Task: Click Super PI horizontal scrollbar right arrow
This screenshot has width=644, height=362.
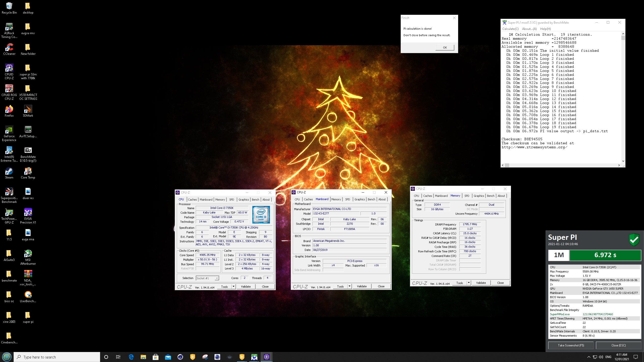Action: coord(619,165)
